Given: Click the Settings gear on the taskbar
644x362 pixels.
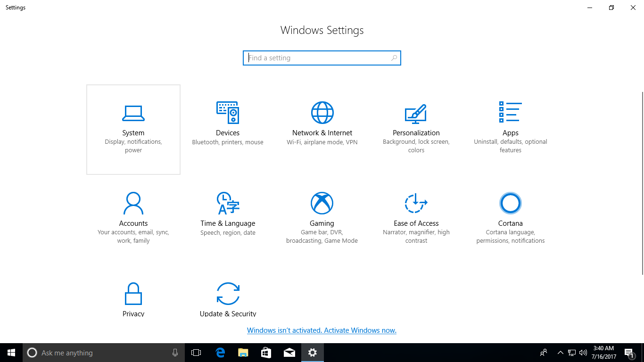Looking at the screenshot, I should pos(313,353).
